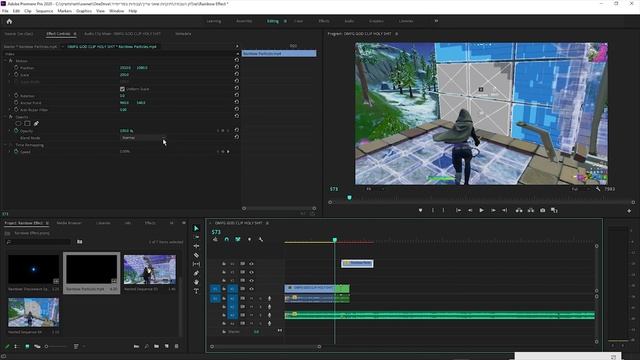
Task: Delete selected item with Project panel trash icon
Action: (176, 346)
